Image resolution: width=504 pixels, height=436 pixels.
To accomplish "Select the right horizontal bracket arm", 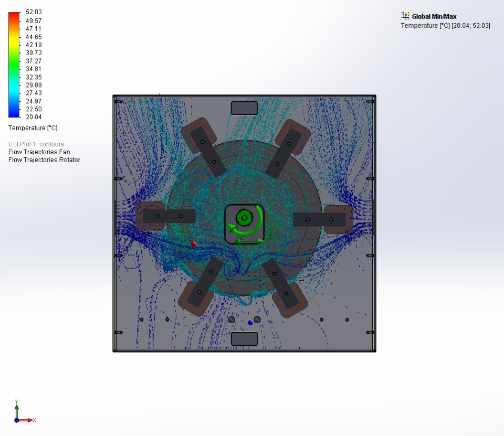I will tap(320, 219).
